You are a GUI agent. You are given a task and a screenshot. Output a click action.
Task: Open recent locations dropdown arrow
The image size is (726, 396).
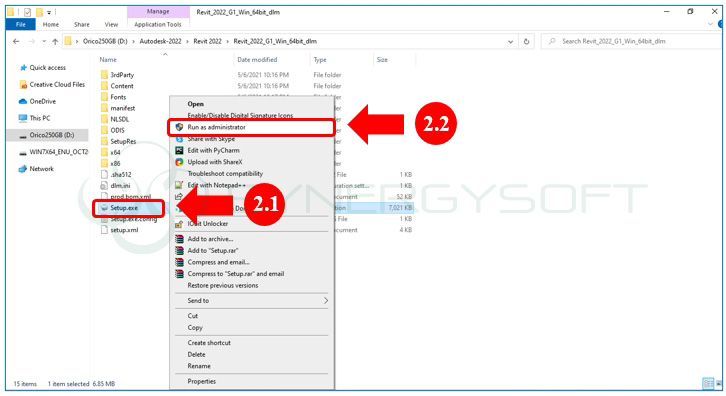[44, 41]
